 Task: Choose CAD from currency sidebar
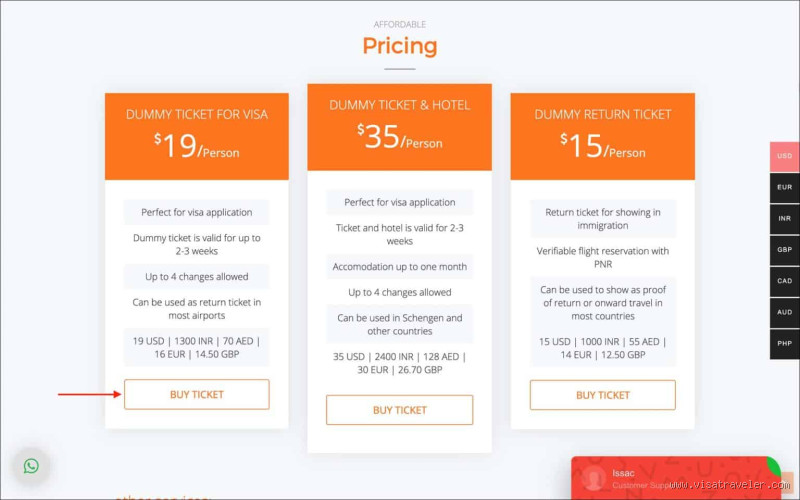(x=785, y=281)
